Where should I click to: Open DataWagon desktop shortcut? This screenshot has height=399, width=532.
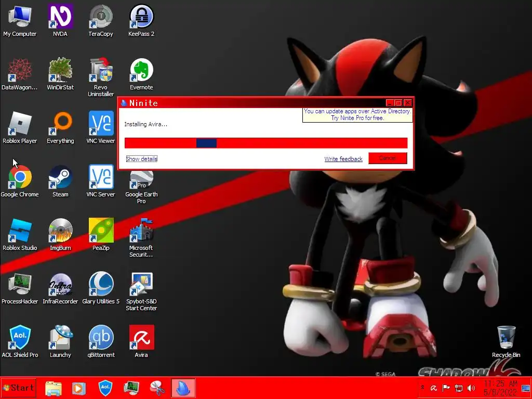[x=20, y=74]
